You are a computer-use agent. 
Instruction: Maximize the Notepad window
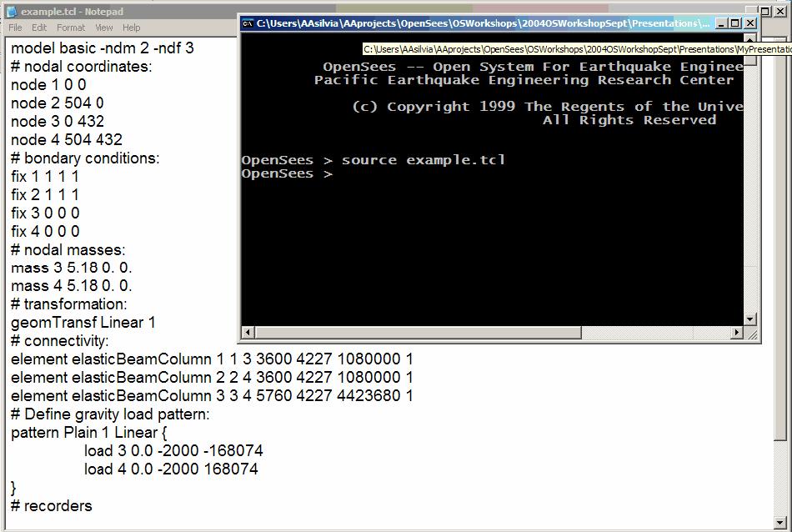tap(765, 11)
